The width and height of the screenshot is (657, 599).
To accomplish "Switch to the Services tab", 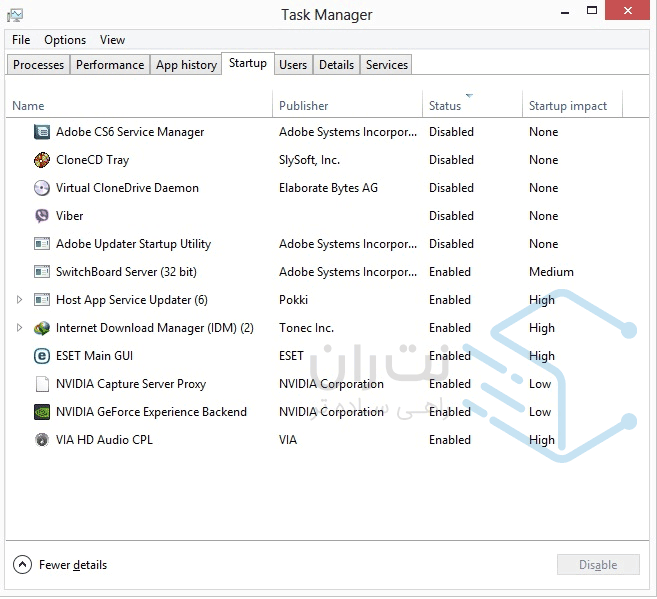I will tap(386, 65).
